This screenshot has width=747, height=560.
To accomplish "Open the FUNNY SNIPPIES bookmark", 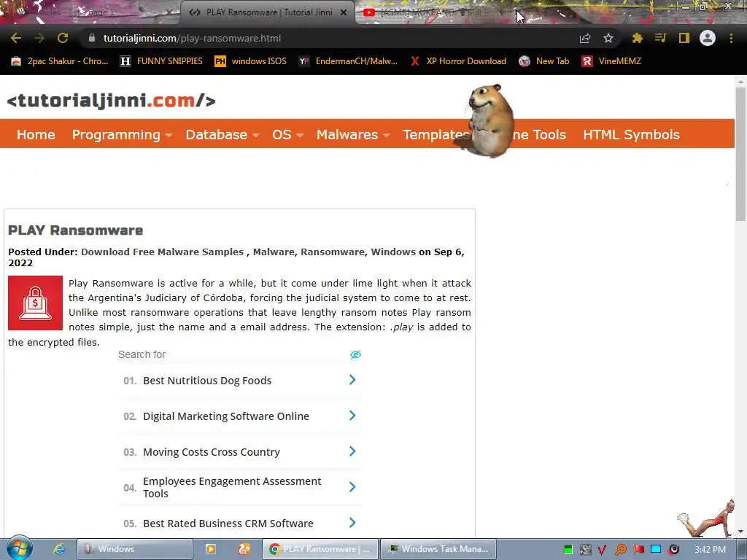I will point(161,61).
